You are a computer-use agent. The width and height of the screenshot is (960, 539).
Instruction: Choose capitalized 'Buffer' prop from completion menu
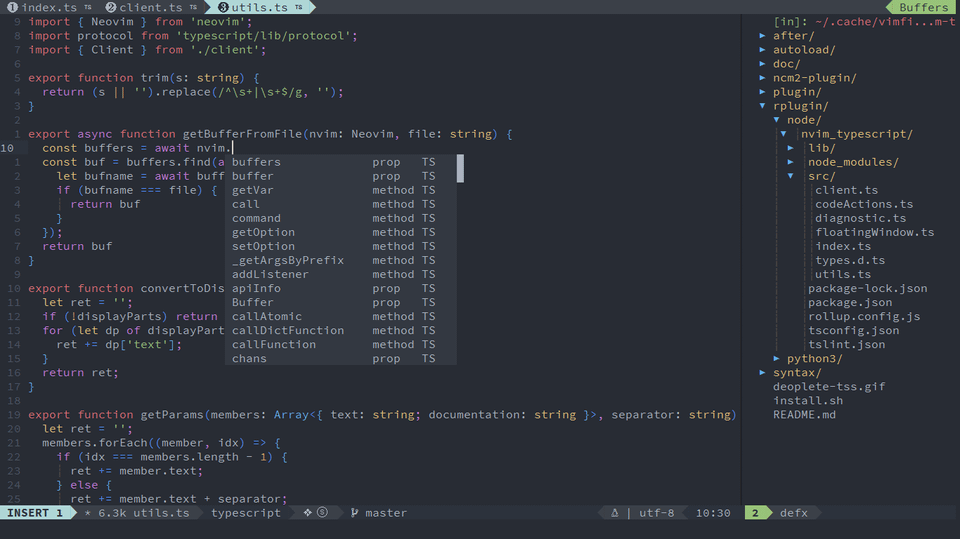tap(340, 303)
